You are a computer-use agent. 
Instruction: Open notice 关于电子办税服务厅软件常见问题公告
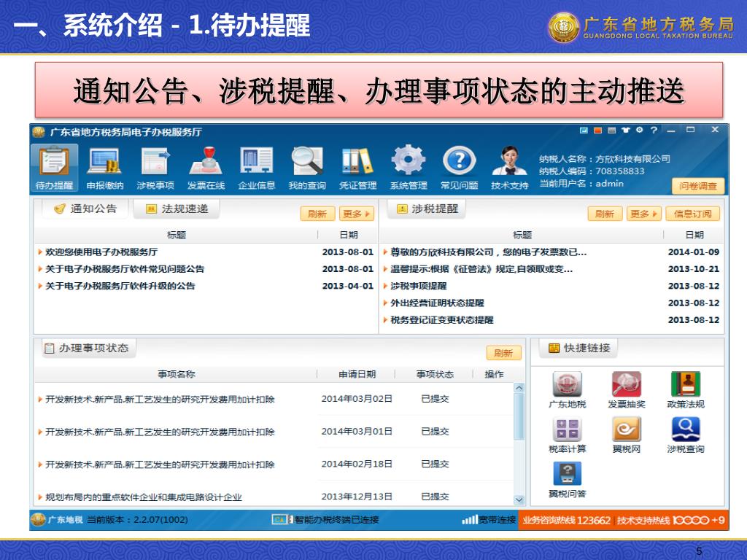pos(124,269)
